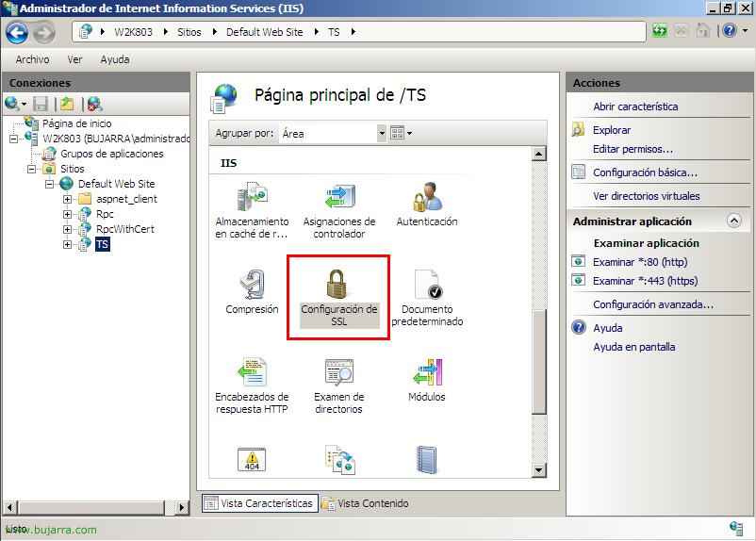
Task: Open the Módulos feature
Action: point(427,380)
